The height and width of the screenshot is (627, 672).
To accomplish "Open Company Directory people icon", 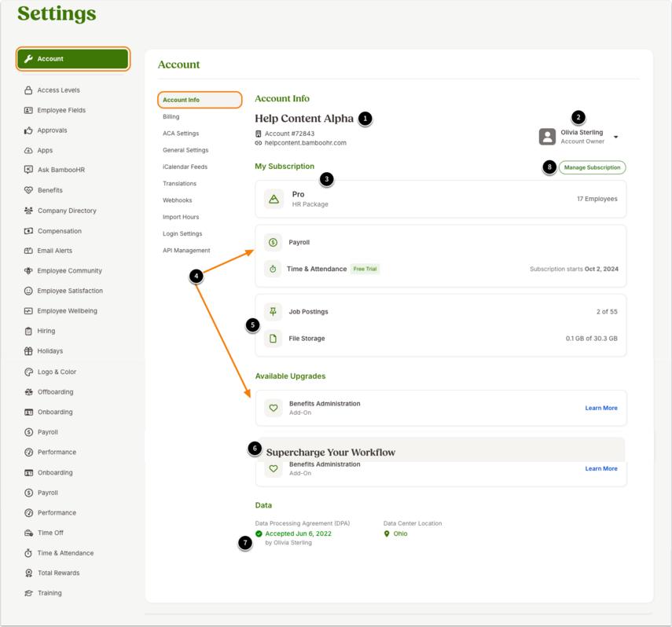I will coord(28,211).
